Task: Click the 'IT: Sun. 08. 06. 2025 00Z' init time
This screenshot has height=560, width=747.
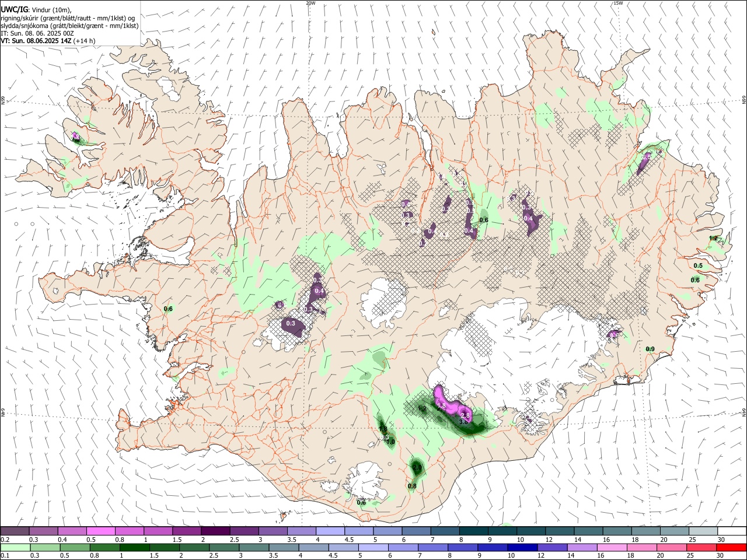Action: [37, 33]
